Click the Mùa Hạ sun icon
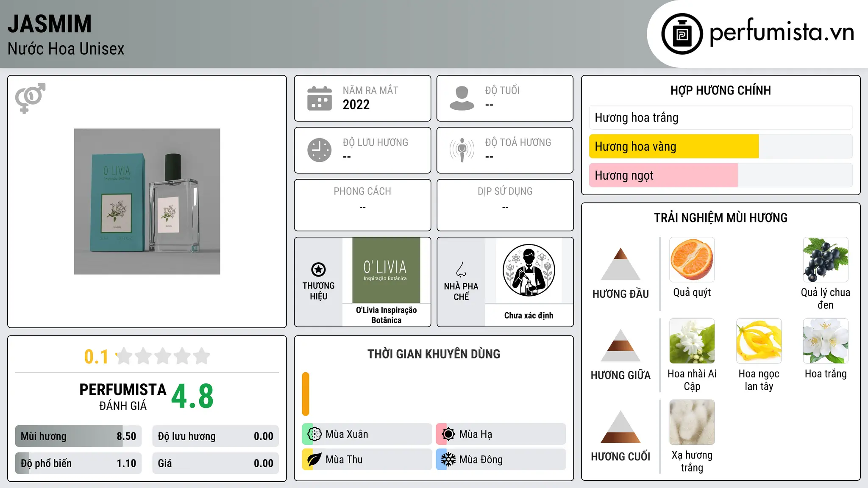 click(448, 434)
